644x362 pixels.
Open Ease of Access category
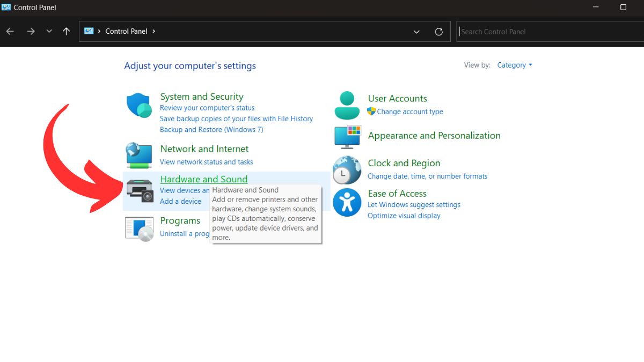click(x=397, y=194)
